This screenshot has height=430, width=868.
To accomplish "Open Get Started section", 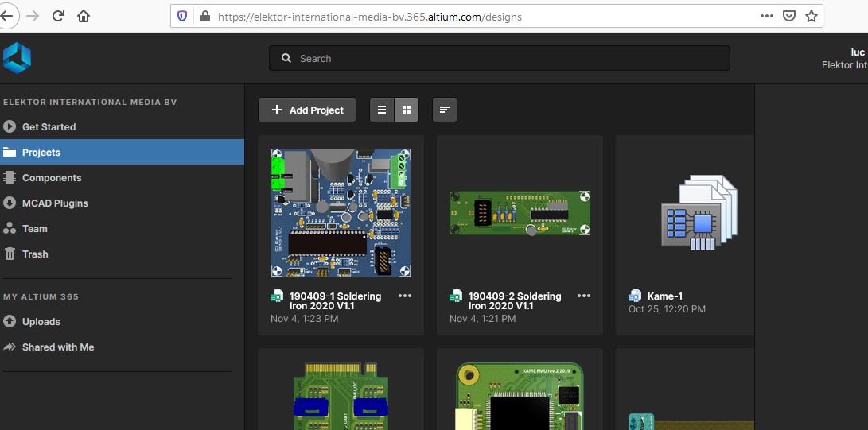I will point(122,127).
